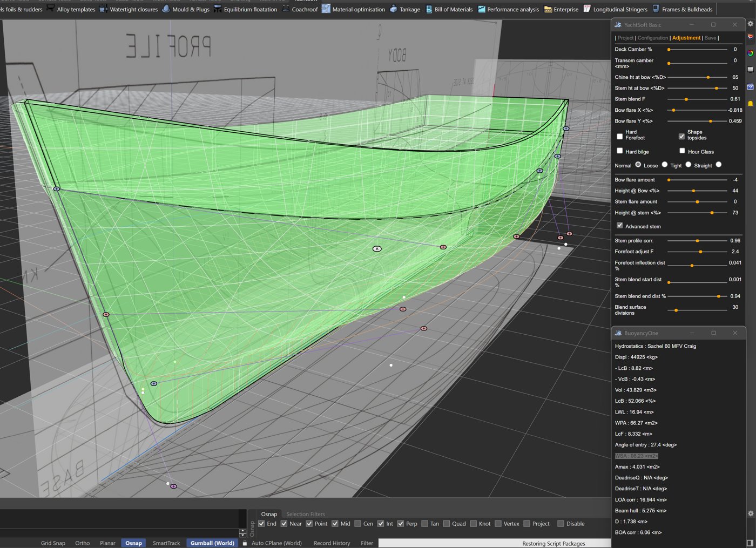This screenshot has width=756, height=548.
Task: Uncheck the End osnap checkbox
Action: point(262,524)
